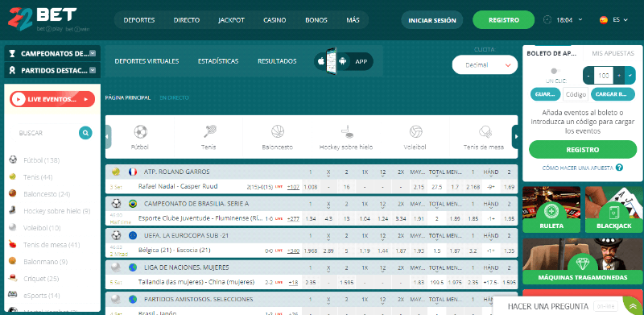644x315 pixels.
Task: Open Hockey sobre hielo carousel icon
Action: pos(347,131)
